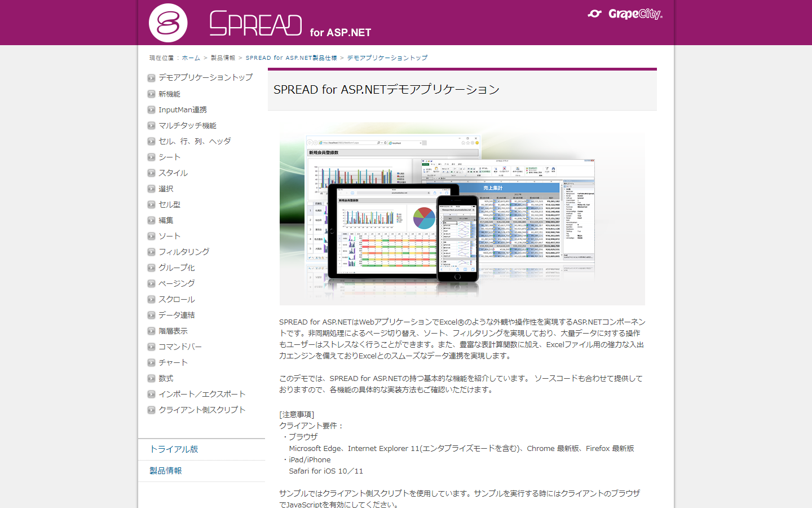The width and height of the screenshot is (812, 508).
Task: Click arrow icon beside 選択
Action: (x=151, y=189)
